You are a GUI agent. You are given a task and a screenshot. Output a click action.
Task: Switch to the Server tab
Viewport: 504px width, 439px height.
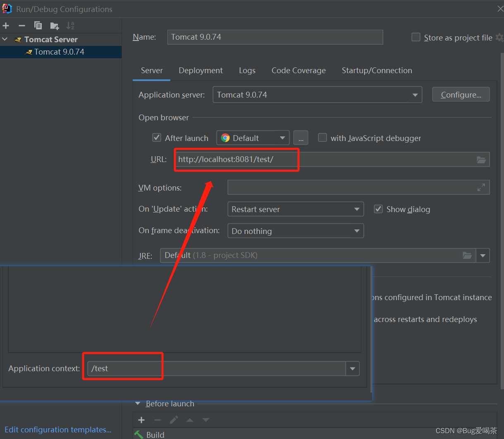click(x=152, y=70)
